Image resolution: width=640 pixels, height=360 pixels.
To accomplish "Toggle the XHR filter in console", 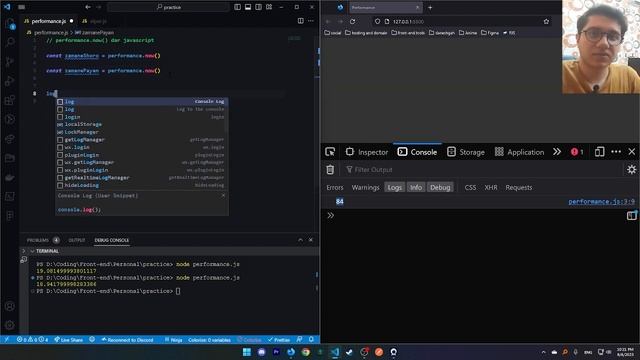I will click(x=491, y=187).
